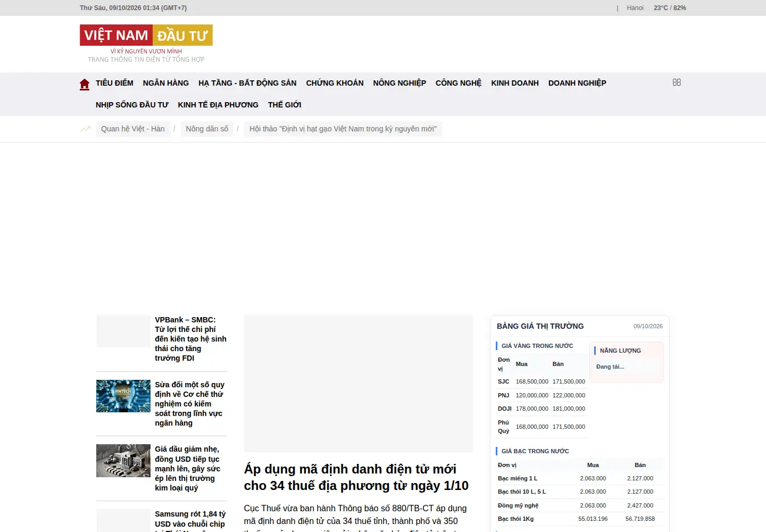Open the TIÊU ĐIỂM menu
766x532 pixels.
click(x=114, y=83)
